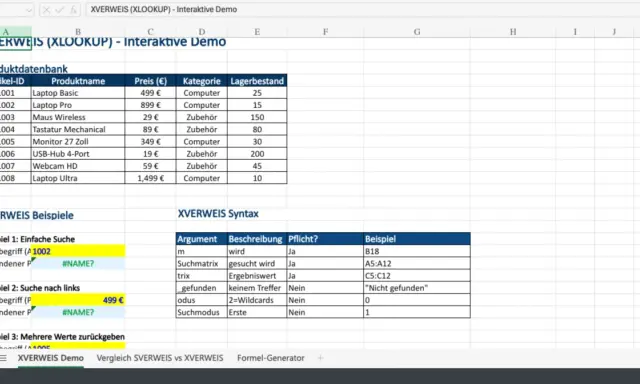Click the Preis (€) header cell

point(150,81)
